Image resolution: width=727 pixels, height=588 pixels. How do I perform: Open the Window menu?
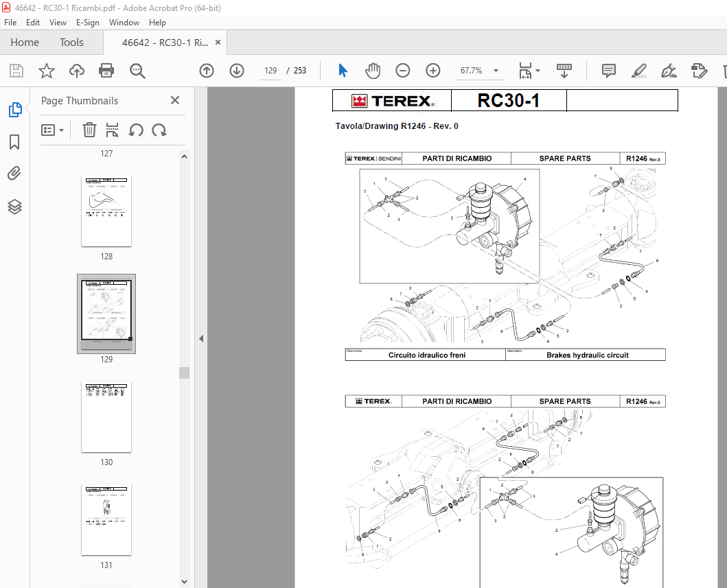pos(124,22)
